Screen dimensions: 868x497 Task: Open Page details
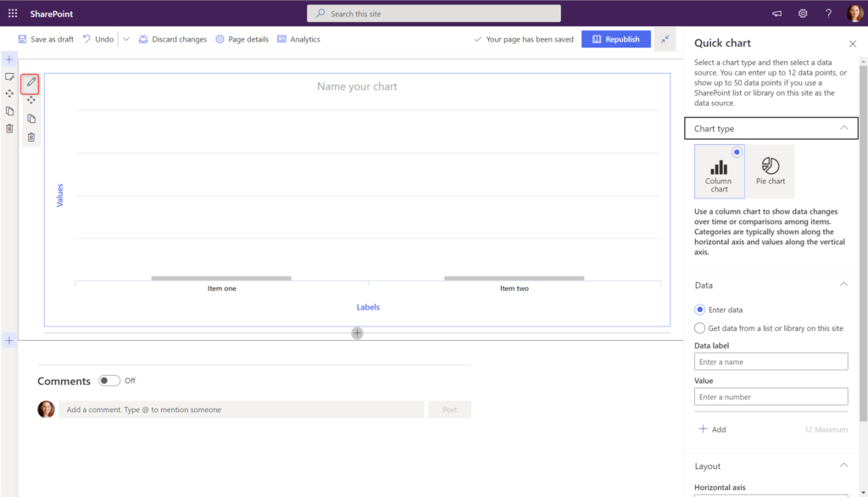(x=242, y=39)
